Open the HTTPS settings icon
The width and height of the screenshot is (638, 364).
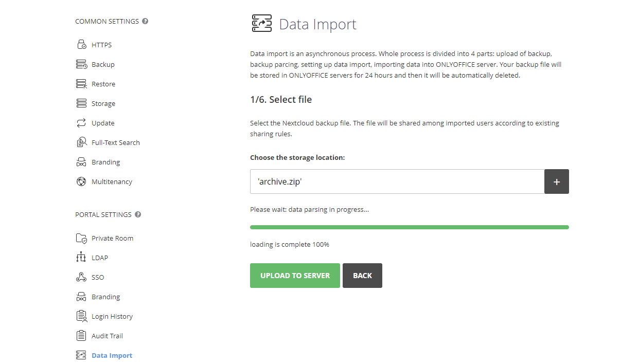pos(81,44)
